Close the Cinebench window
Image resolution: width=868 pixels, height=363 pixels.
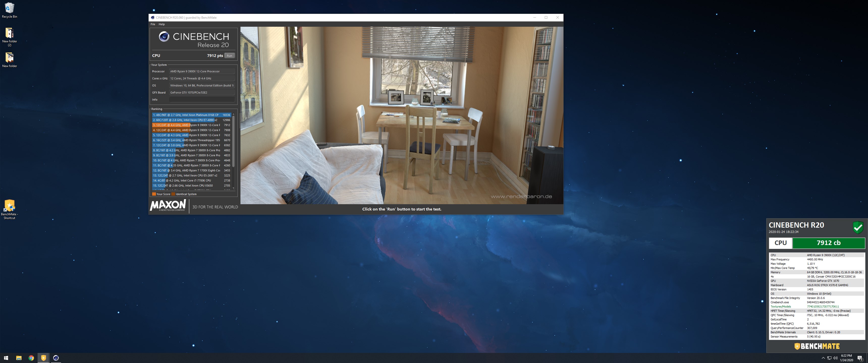[557, 17]
